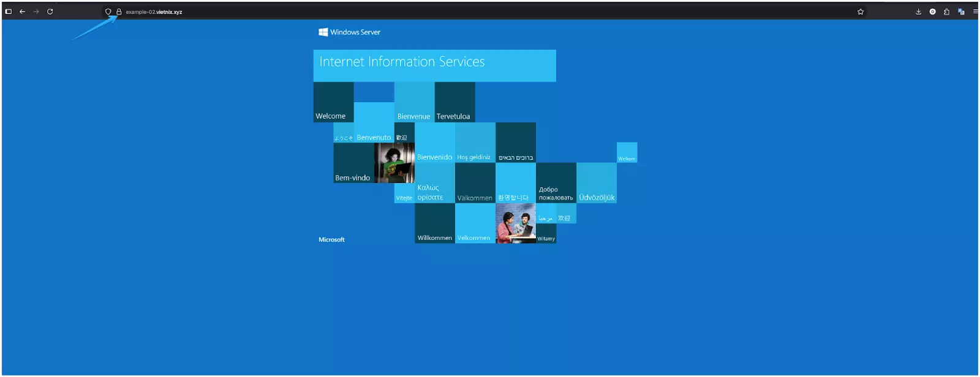Viewport: 980px width, 377px height.
Task: Click the round white extension icon
Action: coord(932,12)
